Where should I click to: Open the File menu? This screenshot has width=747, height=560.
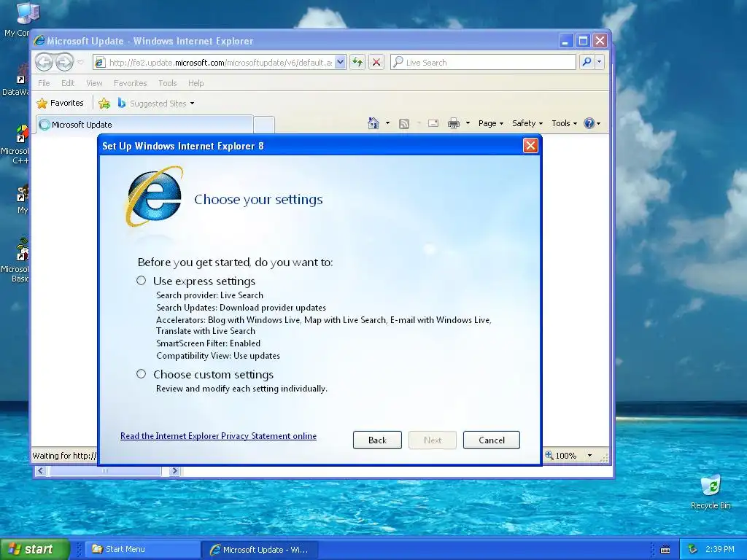point(44,83)
